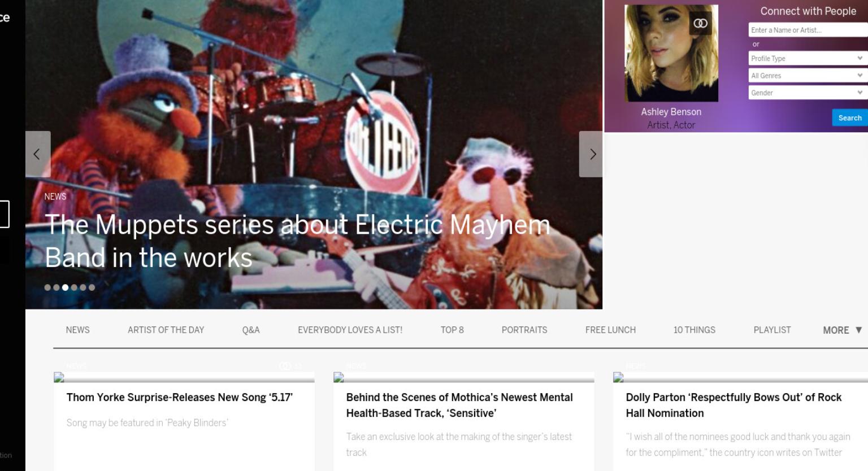Open the All Genres dropdown
Viewport: 868px width, 471px height.
coord(808,75)
